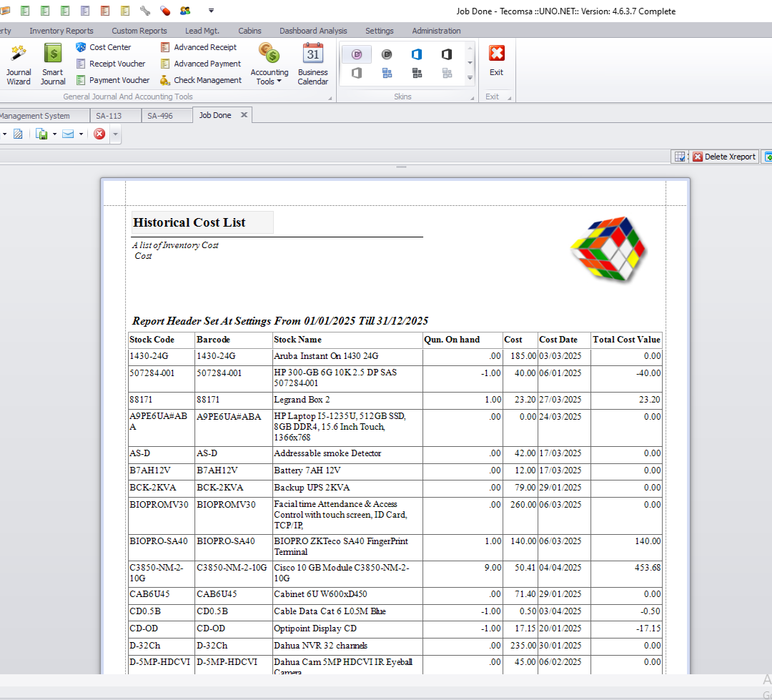
Task: Switch to the SA-496 document tab
Action: [159, 116]
